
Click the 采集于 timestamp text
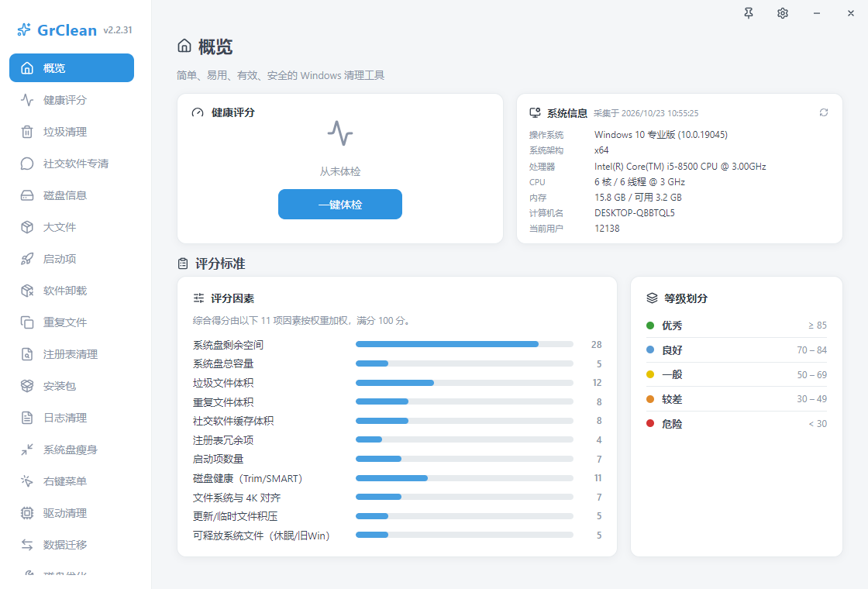coord(646,113)
